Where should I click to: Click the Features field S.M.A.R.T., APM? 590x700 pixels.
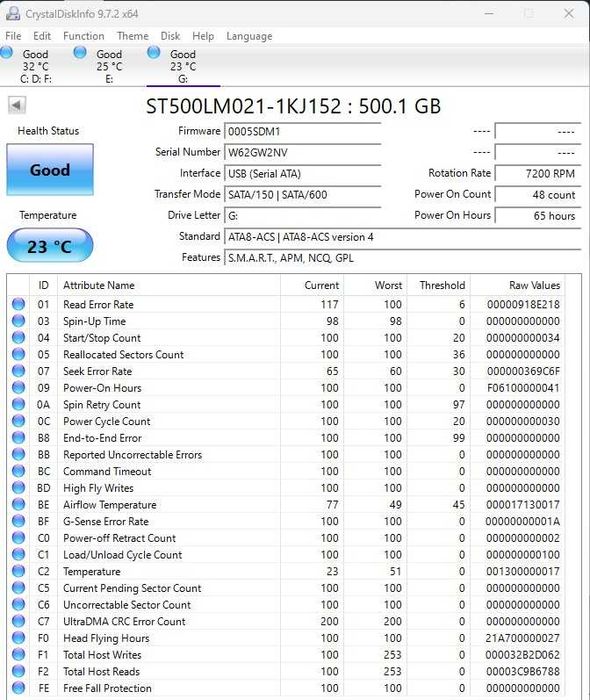403,258
